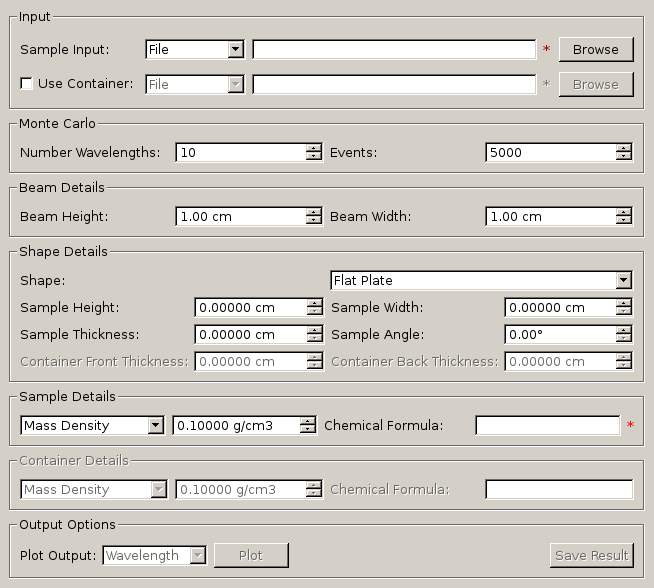Decrease Events value with down arrow

click(x=624, y=157)
